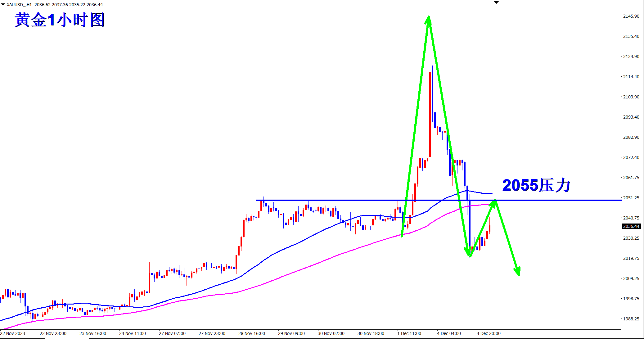Click the chart shift marker triangle at the top
Screen dimensions: 644x339
pos(496,2)
